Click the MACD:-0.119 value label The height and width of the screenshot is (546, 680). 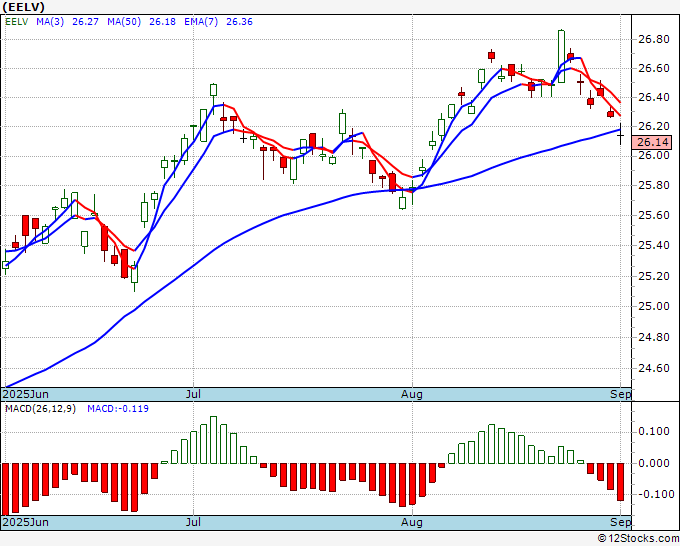tap(118, 409)
